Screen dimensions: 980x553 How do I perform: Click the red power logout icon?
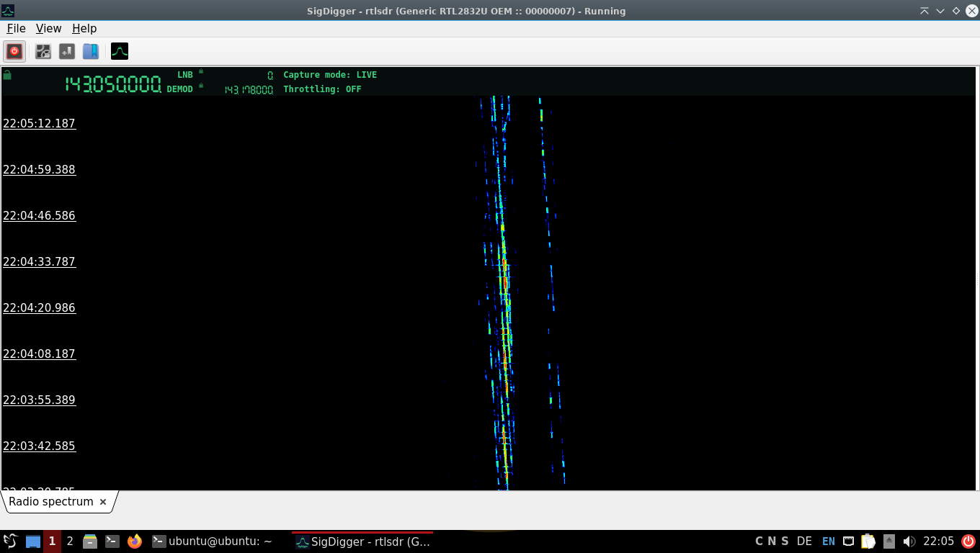968,541
